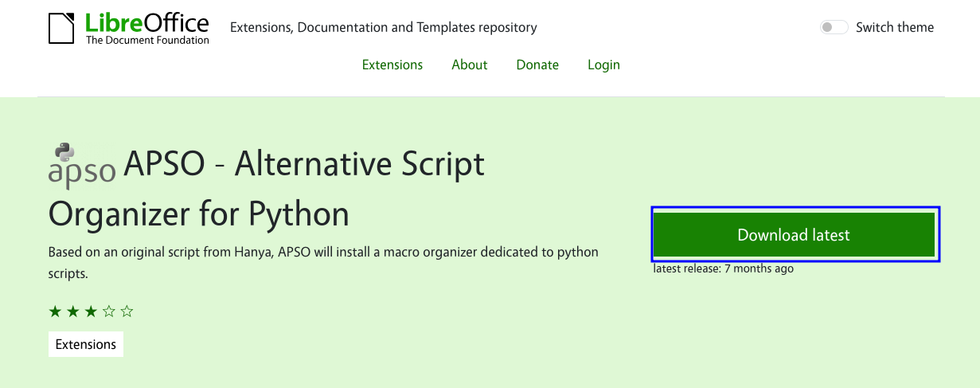Click the 'Based on an original script' description
Image resolution: width=980 pixels, height=388 pixels.
point(323,263)
